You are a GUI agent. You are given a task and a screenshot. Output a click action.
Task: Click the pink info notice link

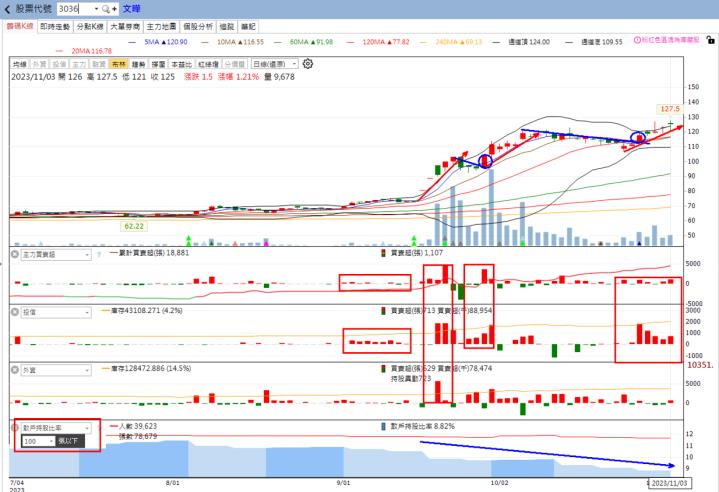tap(670, 40)
